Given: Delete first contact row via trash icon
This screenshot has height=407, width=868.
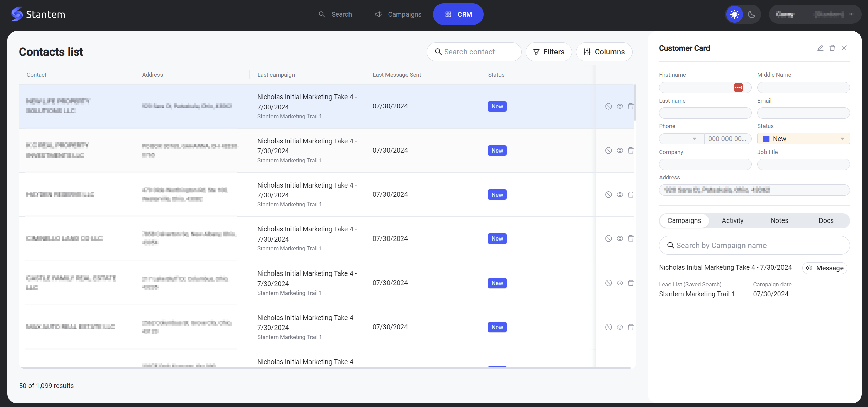Looking at the screenshot, I should [x=630, y=106].
